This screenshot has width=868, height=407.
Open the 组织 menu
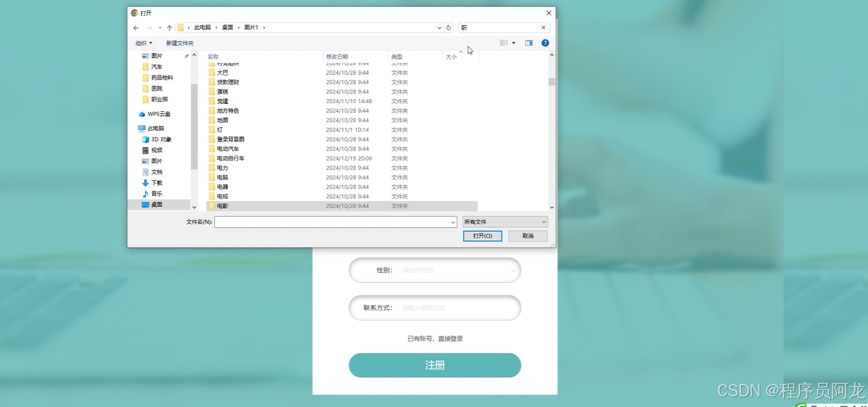coord(143,43)
